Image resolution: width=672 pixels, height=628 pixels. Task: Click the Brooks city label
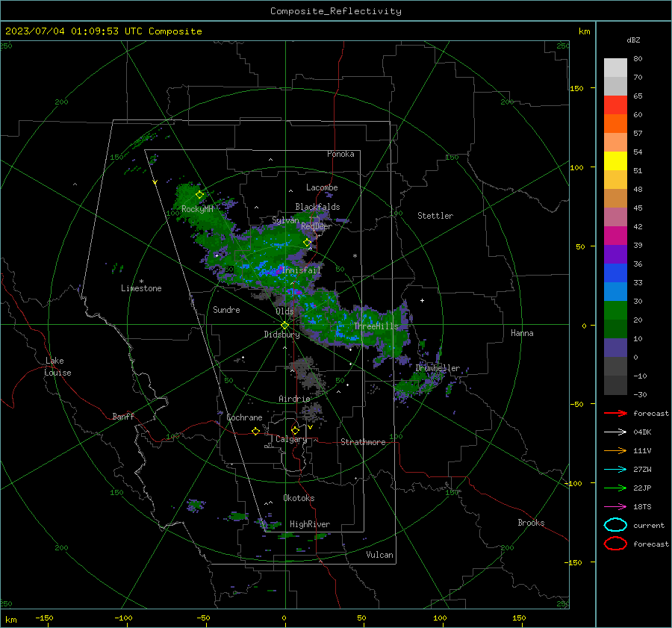click(531, 523)
